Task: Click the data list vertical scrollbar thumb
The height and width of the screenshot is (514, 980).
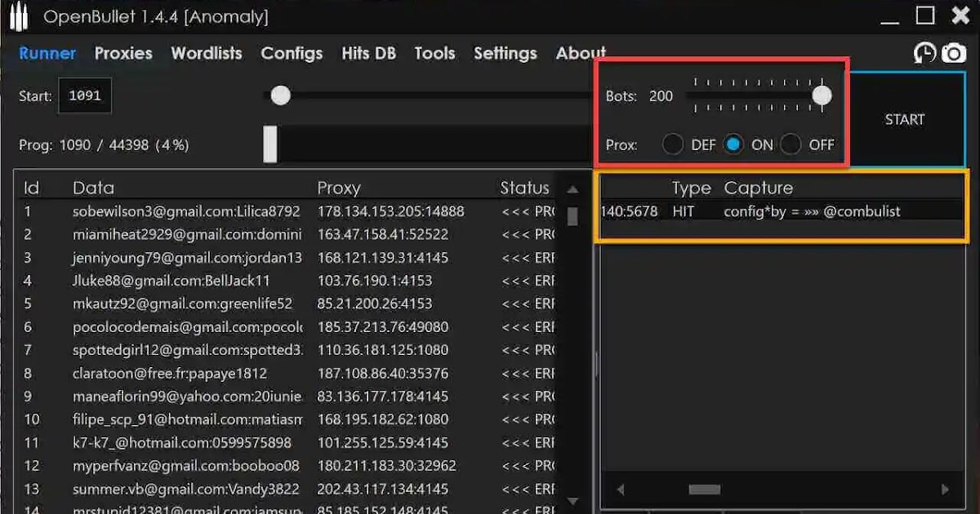Action: [572, 216]
